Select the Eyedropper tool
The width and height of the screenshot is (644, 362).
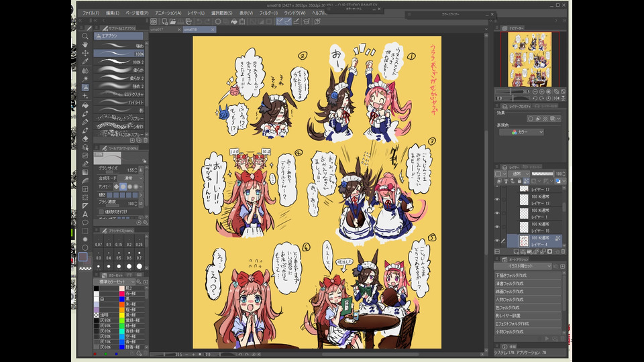[85, 62]
